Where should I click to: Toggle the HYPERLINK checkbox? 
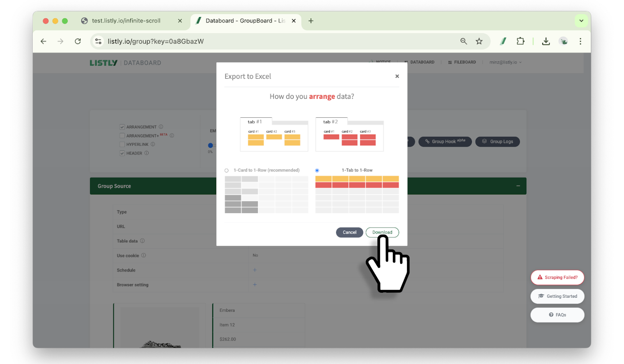(122, 145)
